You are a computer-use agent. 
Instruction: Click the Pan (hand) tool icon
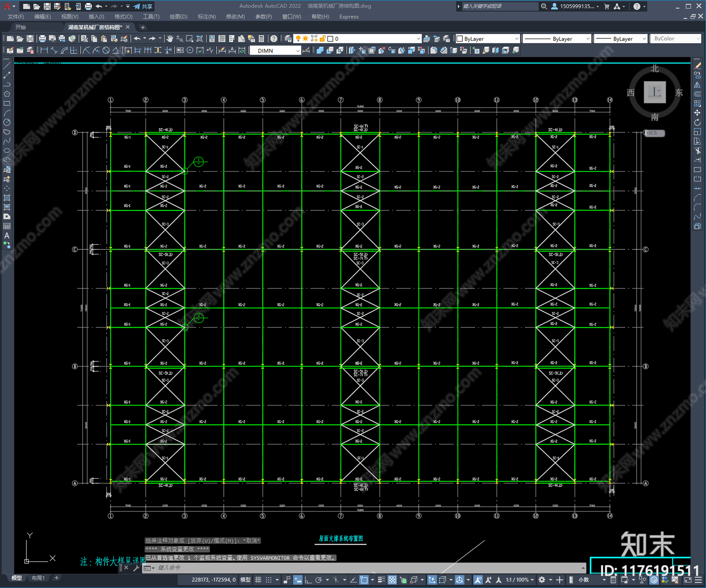coord(170,39)
